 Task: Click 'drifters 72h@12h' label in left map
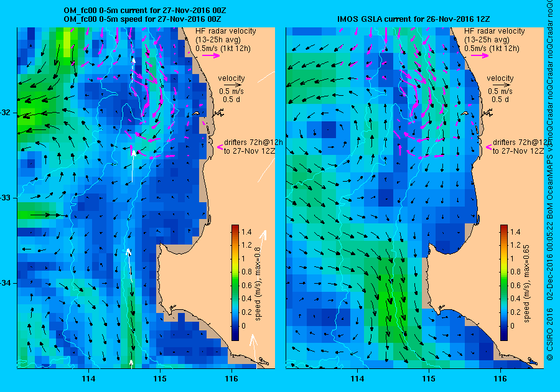point(254,142)
